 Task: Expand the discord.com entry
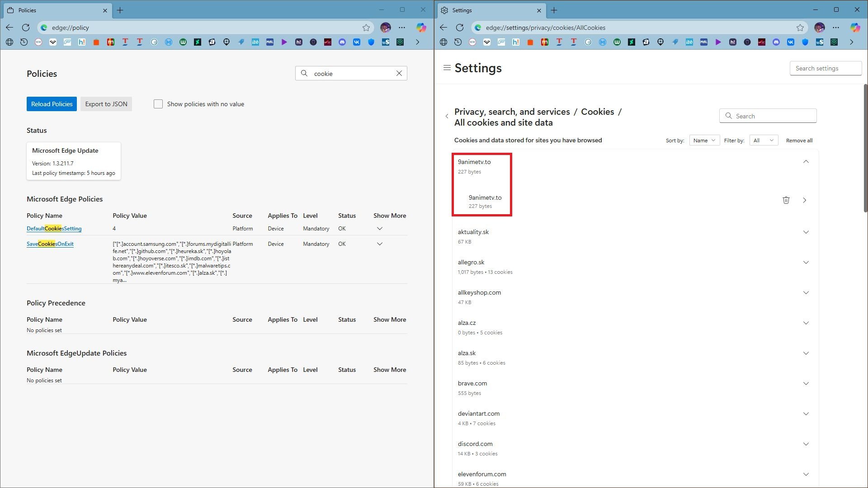[x=806, y=444]
